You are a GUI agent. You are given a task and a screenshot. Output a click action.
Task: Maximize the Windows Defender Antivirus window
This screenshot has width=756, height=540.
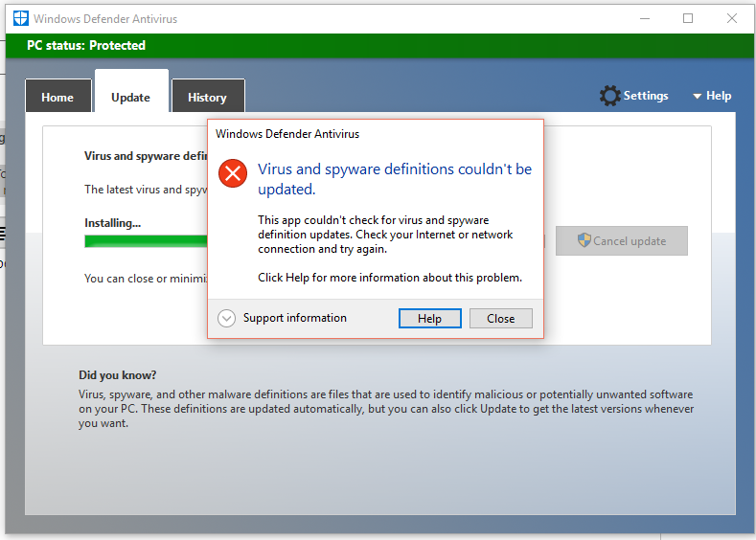coord(688,18)
